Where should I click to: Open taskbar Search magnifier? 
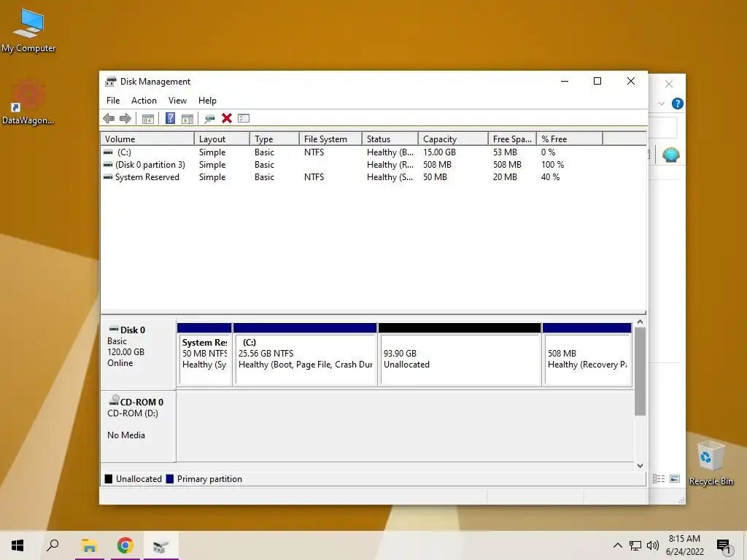pos(53,545)
